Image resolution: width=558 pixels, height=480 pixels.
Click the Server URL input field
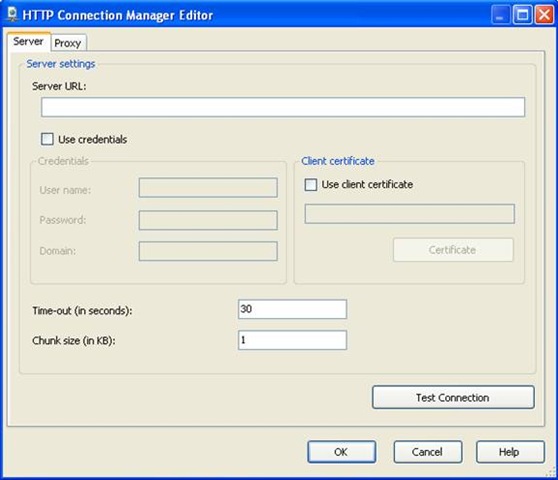click(283, 107)
